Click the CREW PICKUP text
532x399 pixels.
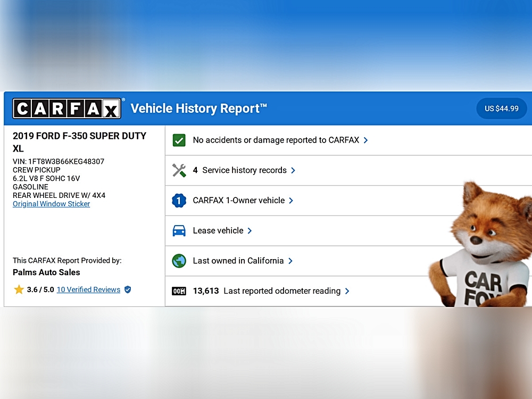click(36, 170)
